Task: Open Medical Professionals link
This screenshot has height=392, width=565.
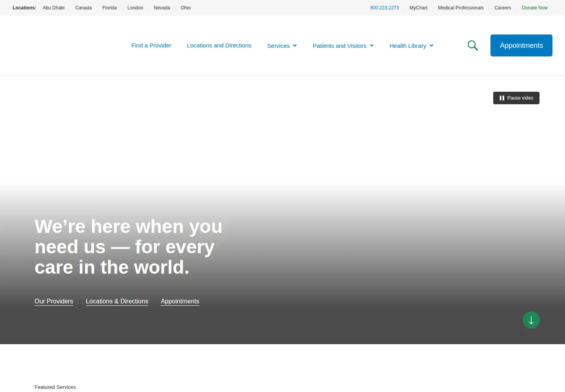Action: tap(461, 8)
